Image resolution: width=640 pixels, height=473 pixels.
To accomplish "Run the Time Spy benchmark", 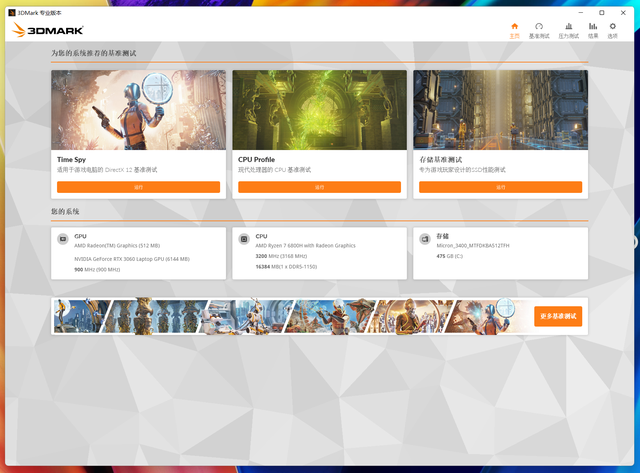I will [138, 187].
